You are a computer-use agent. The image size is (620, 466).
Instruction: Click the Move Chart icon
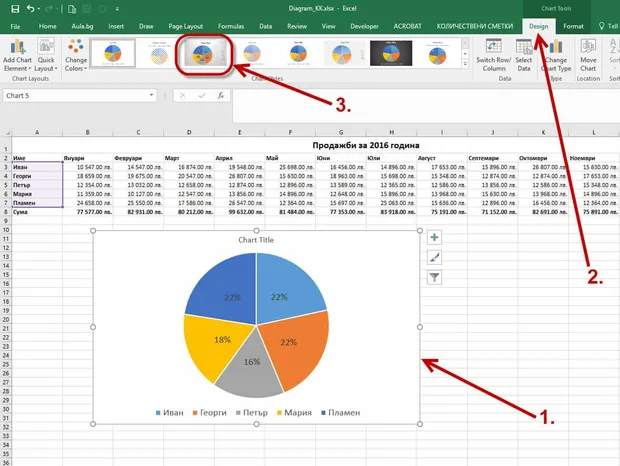coord(588,55)
